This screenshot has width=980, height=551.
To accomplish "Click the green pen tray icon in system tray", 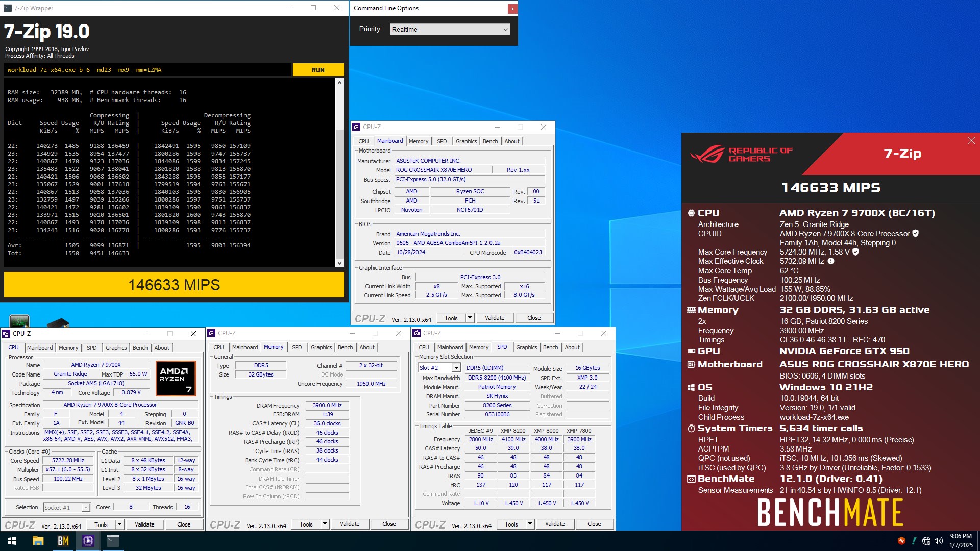I will point(914,541).
